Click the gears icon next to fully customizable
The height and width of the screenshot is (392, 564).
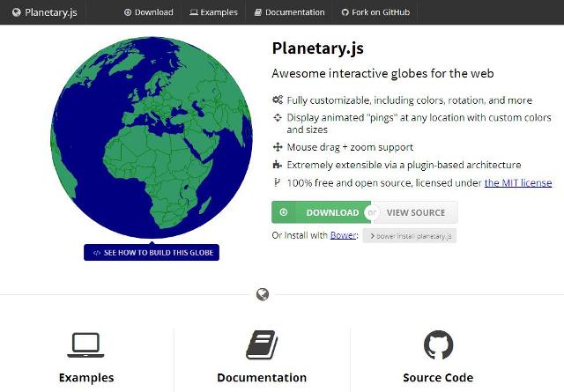pos(278,100)
